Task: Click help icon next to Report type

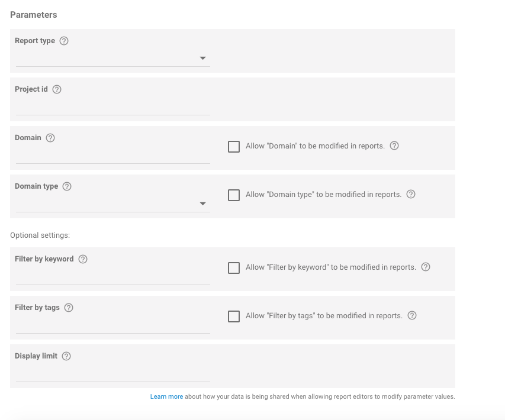Action: click(64, 41)
